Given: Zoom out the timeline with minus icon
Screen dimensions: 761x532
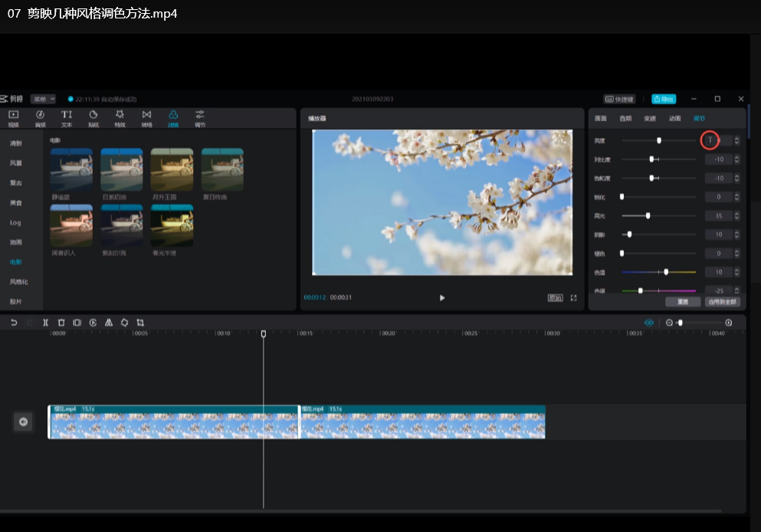Looking at the screenshot, I should (669, 323).
